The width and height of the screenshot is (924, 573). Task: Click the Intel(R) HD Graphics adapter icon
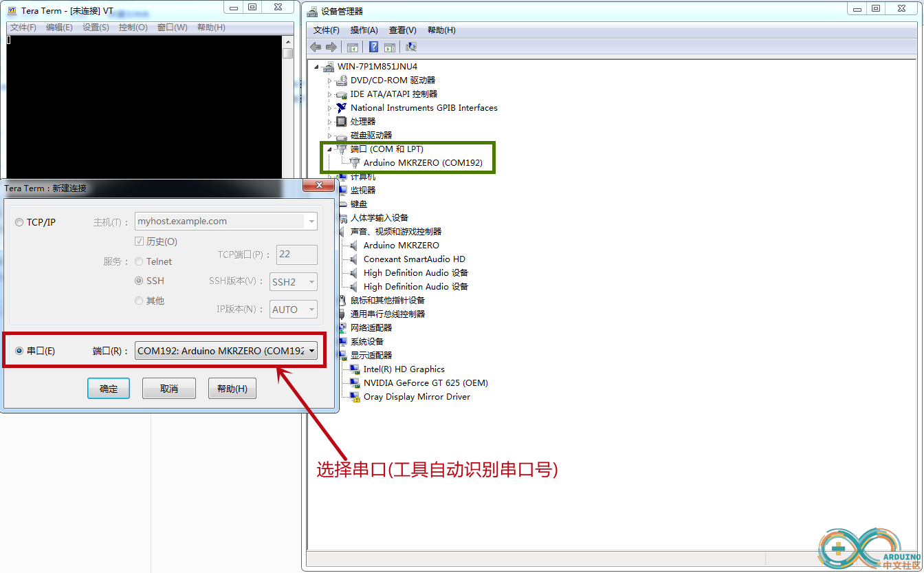tap(355, 369)
